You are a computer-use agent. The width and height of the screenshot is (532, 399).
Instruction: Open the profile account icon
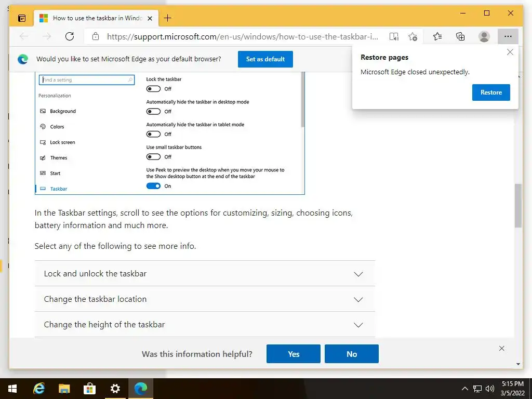(x=484, y=36)
